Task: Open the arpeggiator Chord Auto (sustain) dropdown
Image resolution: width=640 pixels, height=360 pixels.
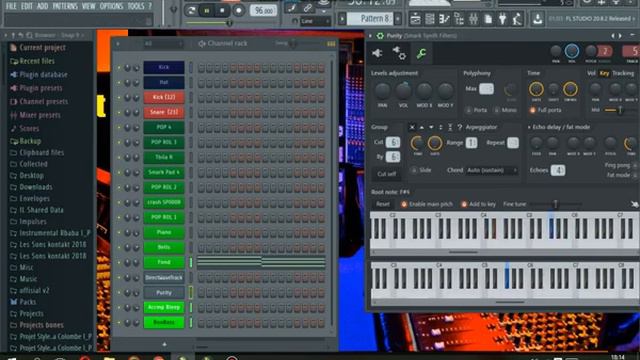Action: coord(492,170)
